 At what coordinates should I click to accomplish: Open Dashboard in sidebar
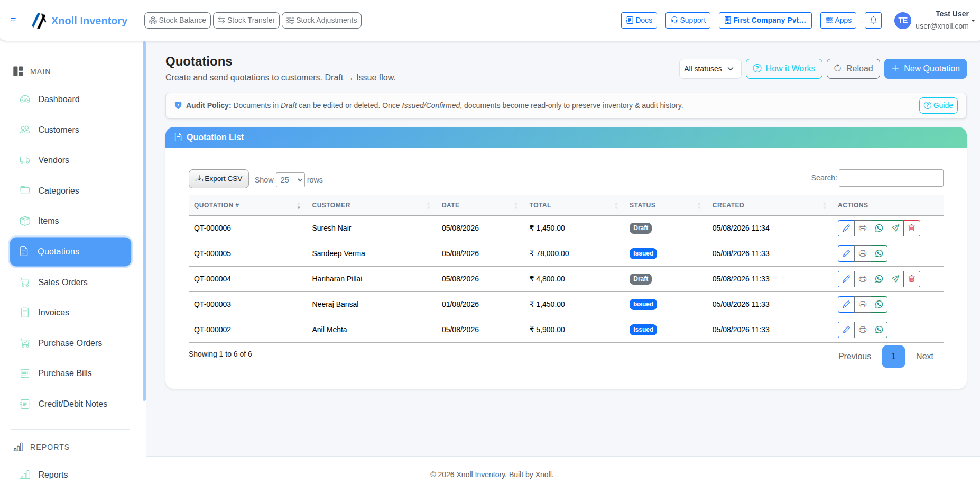pyautogui.click(x=70, y=99)
